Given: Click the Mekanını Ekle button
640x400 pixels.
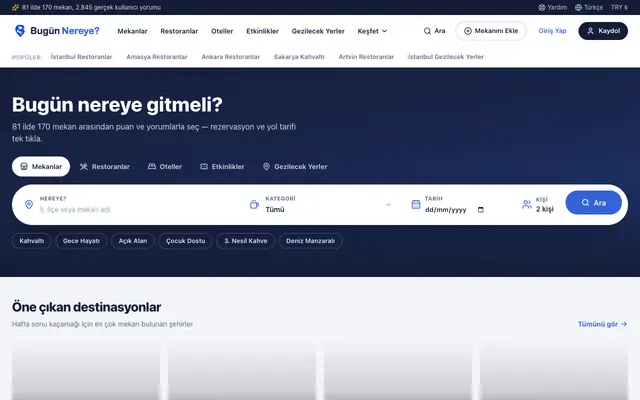Looking at the screenshot, I should click(x=491, y=31).
